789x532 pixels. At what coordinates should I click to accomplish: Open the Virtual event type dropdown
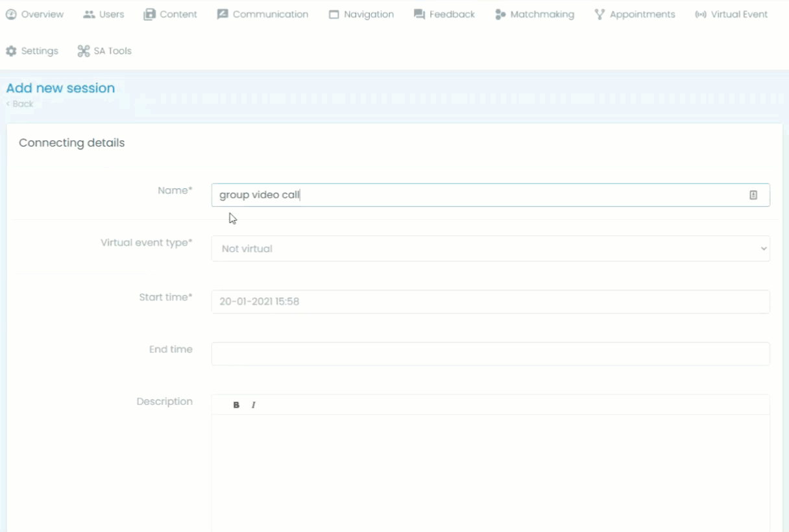pyautogui.click(x=490, y=248)
